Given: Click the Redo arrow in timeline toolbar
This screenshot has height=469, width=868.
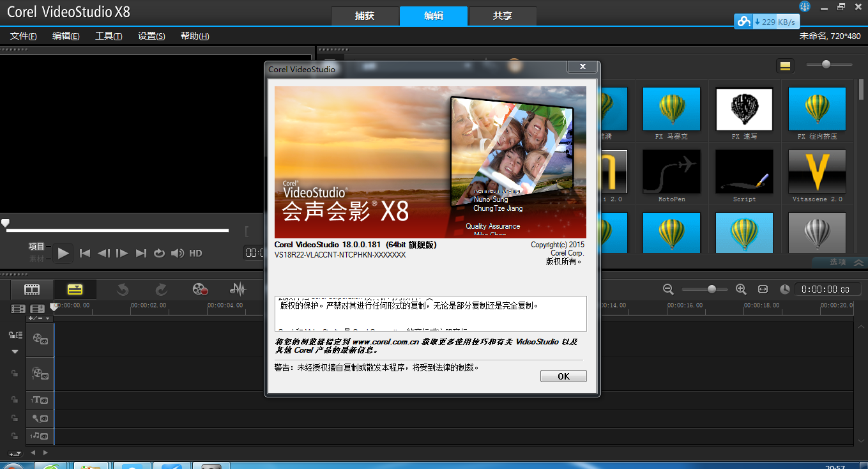Looking at the screenshot, I should click(x=161, y=289).
